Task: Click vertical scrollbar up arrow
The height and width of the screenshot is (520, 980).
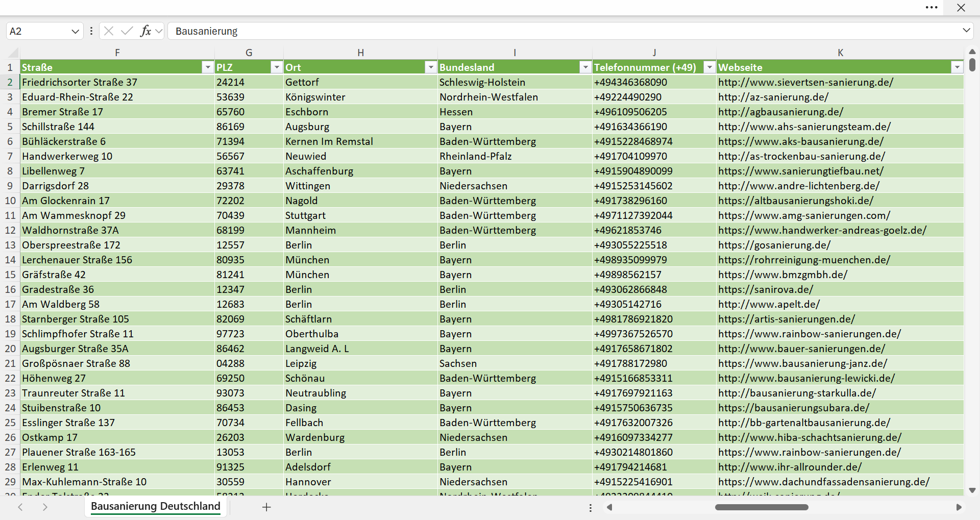Action: coord(972,52)
